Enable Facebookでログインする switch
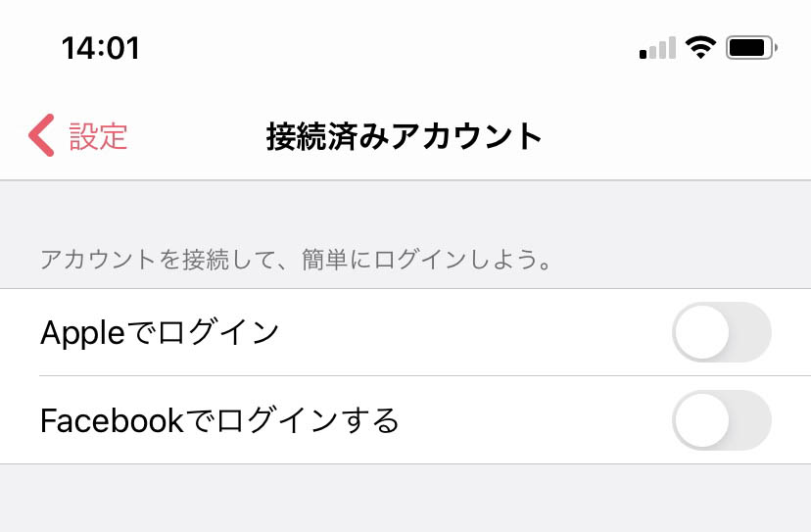Viewport: 811px width, 532px height. coord(722,420)
